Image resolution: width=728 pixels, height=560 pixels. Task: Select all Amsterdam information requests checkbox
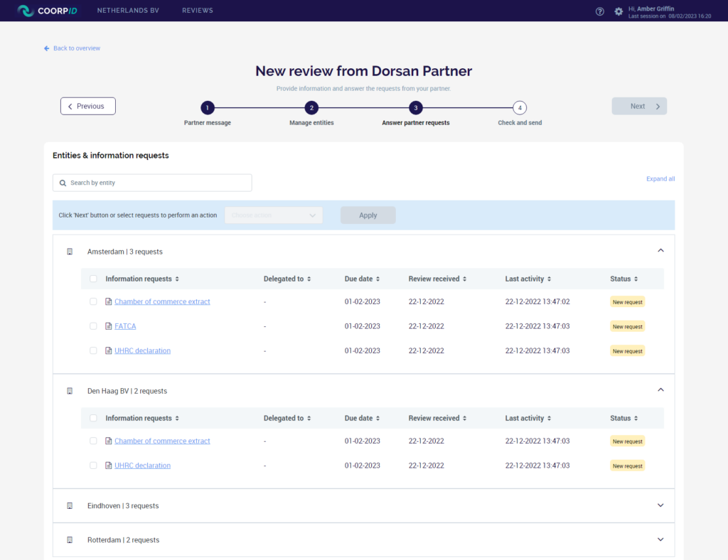tap(93, 279)
